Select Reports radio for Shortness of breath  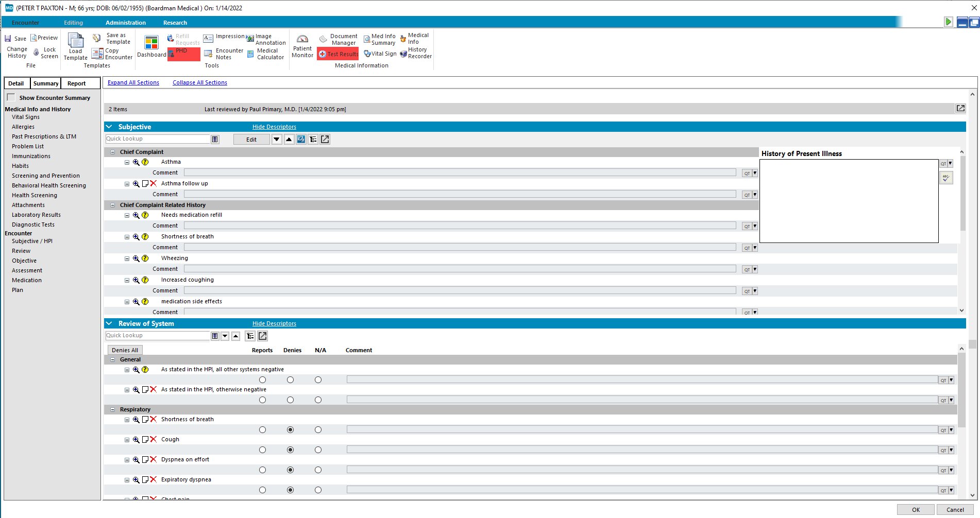click(263, 430)
